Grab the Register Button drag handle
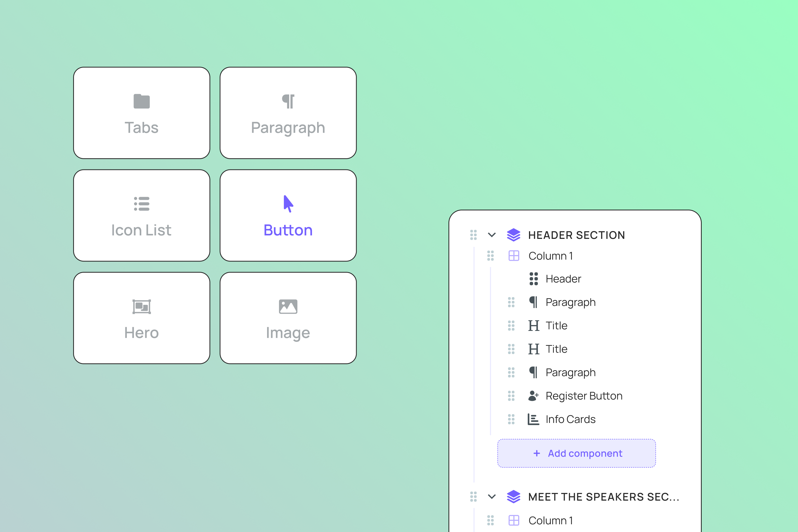Screen dimensions: 798x532 [511, 396]
